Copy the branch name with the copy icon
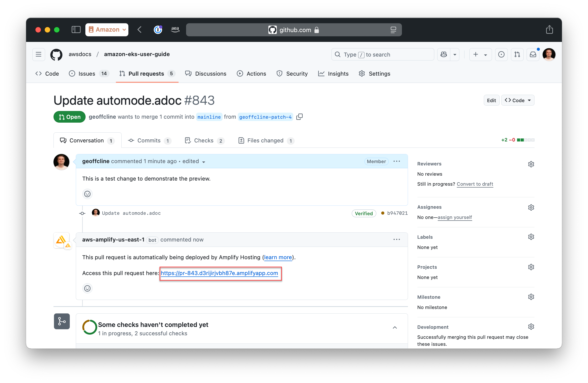 [x=299, y=117]
